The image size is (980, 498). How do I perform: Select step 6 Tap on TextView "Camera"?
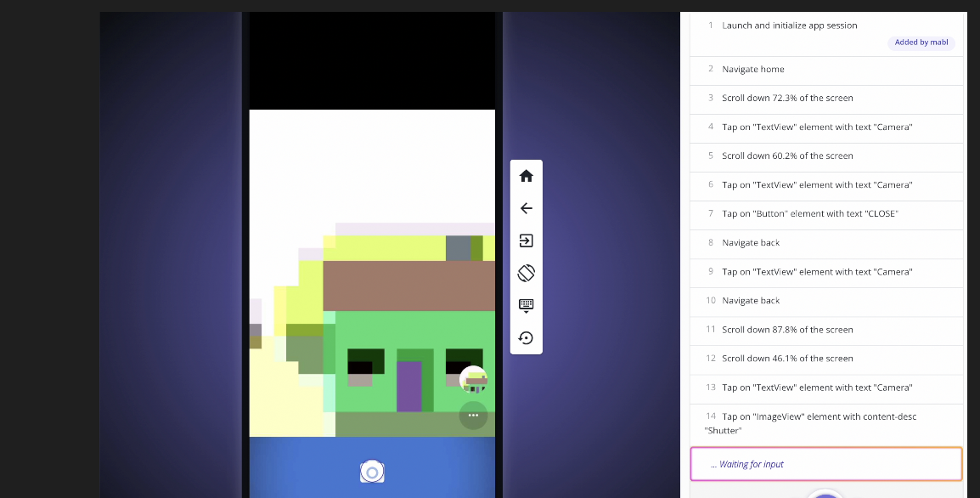click(x=826, y=185)
